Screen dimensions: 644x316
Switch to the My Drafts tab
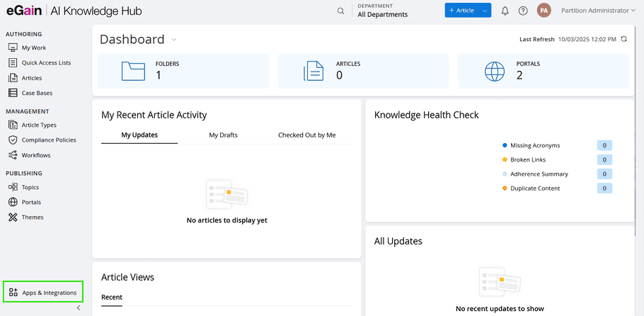click(223, 135)
